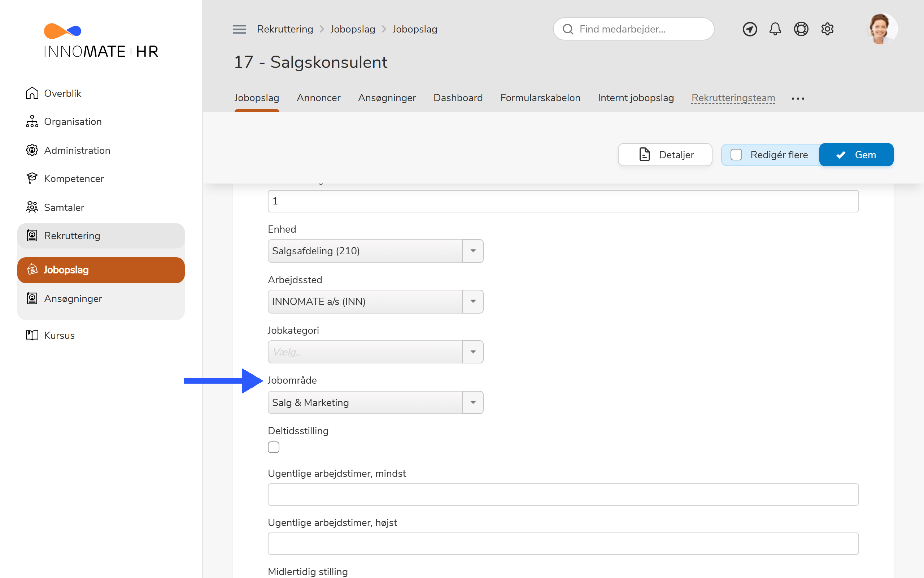Expand the Enhed dropdown arrow
The height and width of the screenshot is (578, 924).
coord(473,251)
